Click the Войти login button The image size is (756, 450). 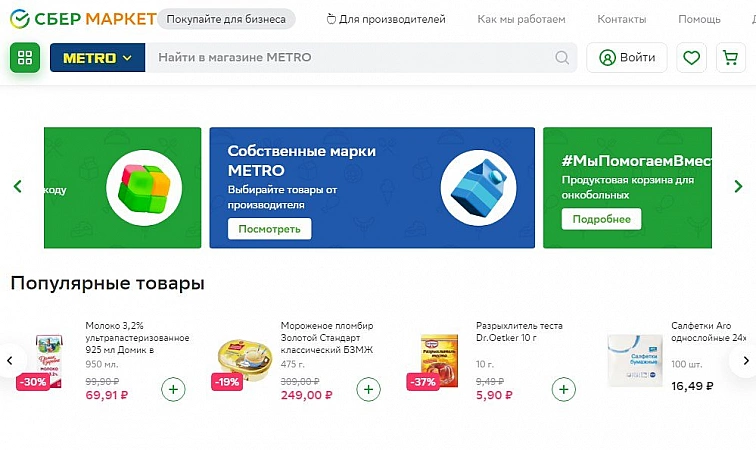tap(627, 58)
